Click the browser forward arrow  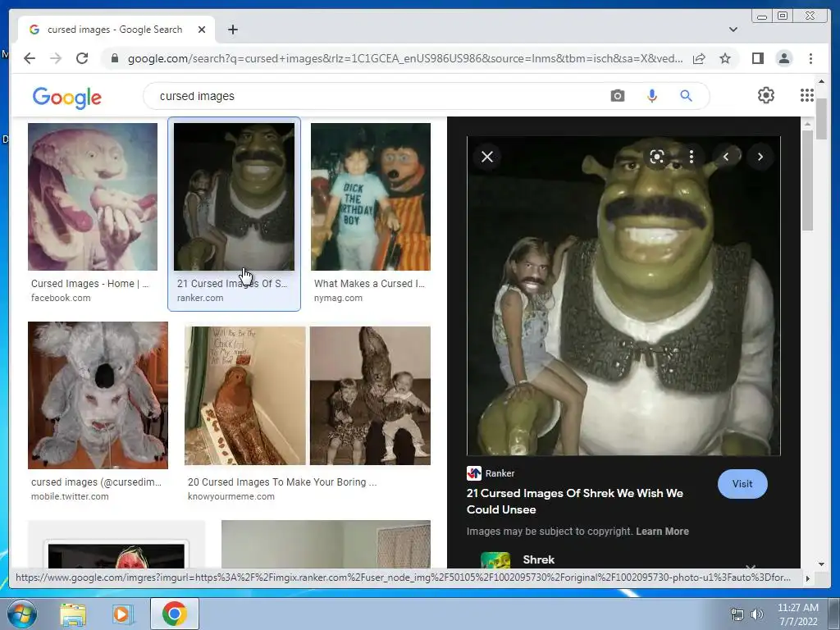point(56,58)
